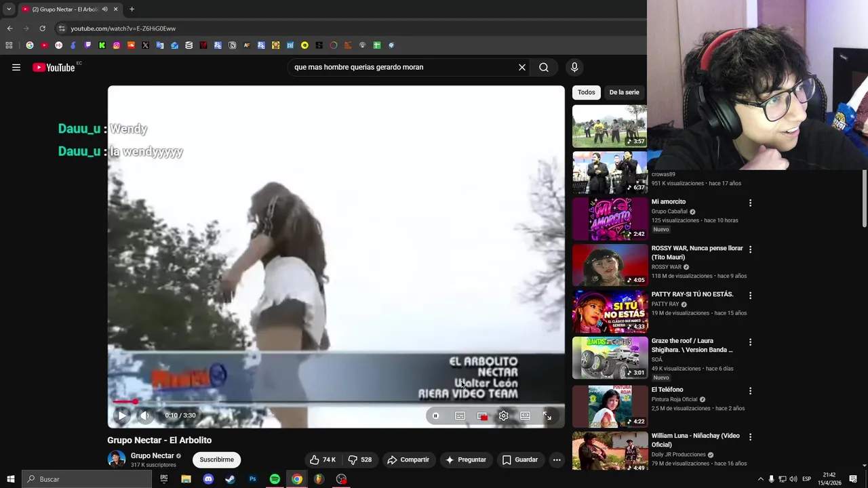Viewport: 868px width, 488px height.
Task: Turn on subtitles in the player
Action: [460, 415]
